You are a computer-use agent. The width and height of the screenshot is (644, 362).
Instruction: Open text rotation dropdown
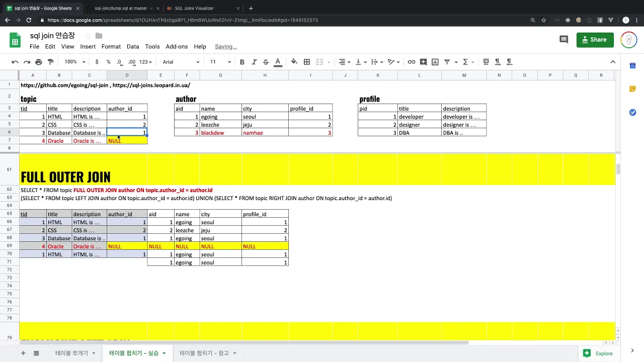click(x=393, y=62)
